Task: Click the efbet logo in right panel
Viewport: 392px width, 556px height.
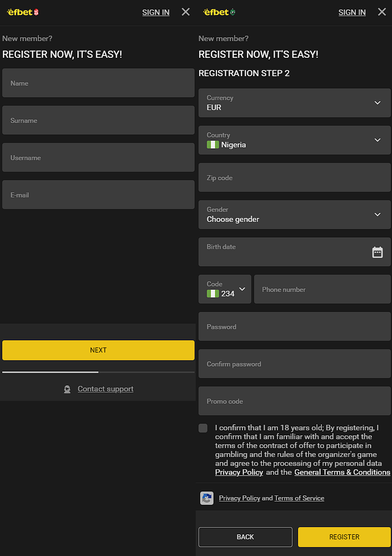Action: [x=219, y=12]
